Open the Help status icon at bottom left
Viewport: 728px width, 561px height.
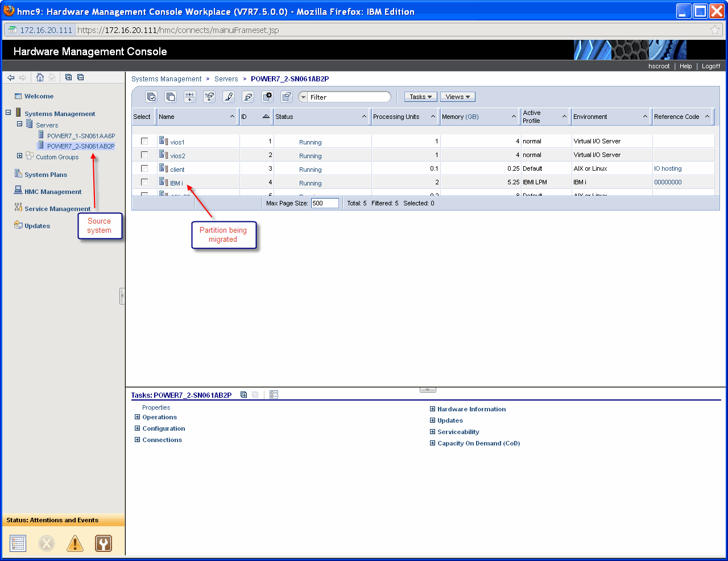coord(103,543)
